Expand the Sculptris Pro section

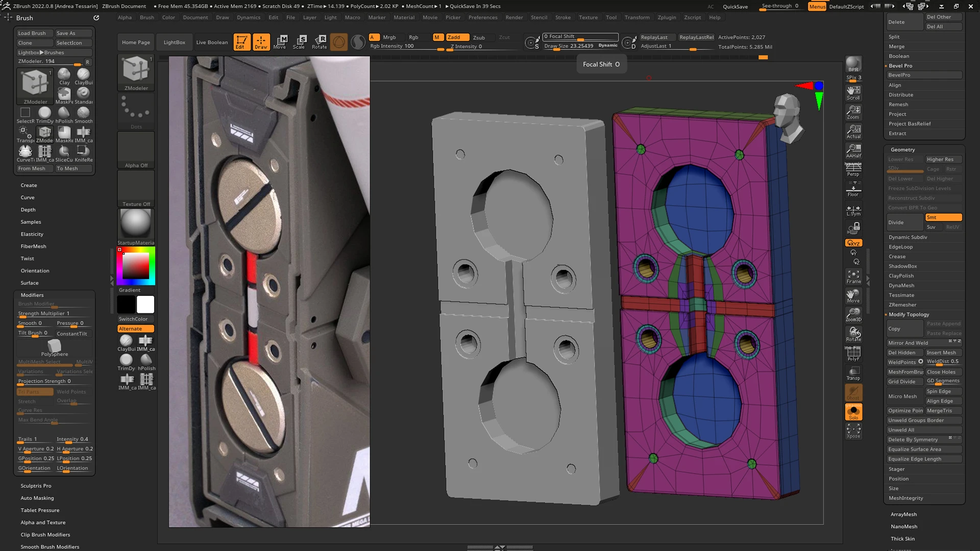36,486
